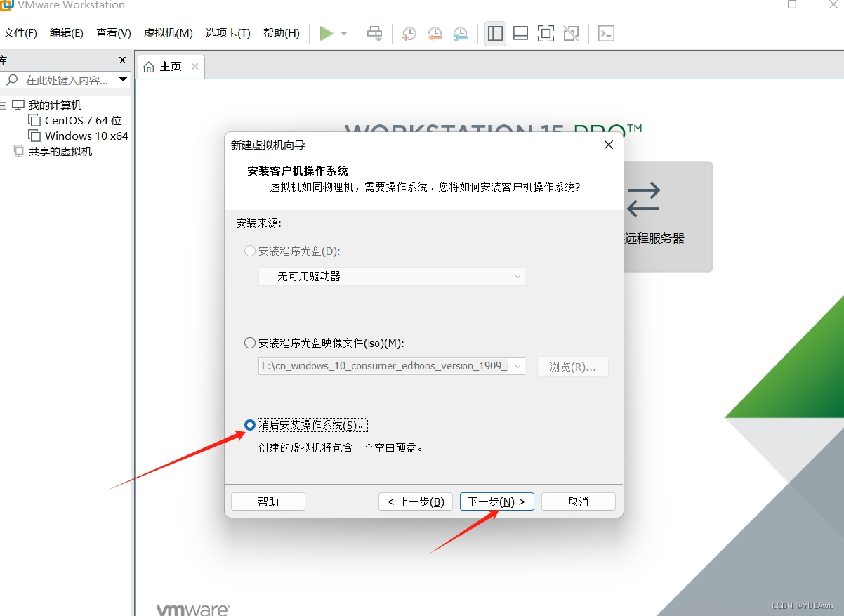Image resolution: width=844 pixels, height=616 pixels.
Task: Select the CentOS 7 64 位 virtual machine
Action: pos(83,121)
